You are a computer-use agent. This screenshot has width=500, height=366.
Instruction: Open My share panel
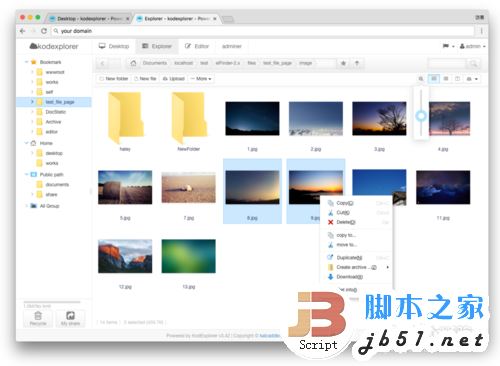[70, 318]
